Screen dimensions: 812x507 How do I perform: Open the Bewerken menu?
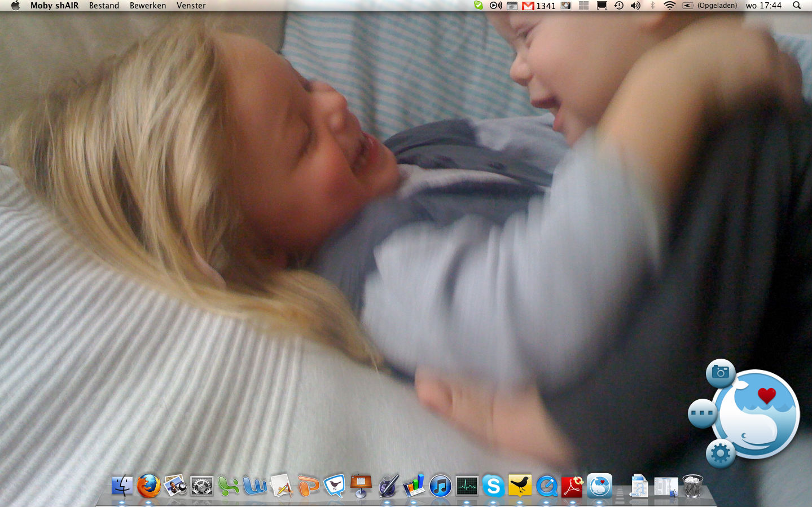(148, 6)
